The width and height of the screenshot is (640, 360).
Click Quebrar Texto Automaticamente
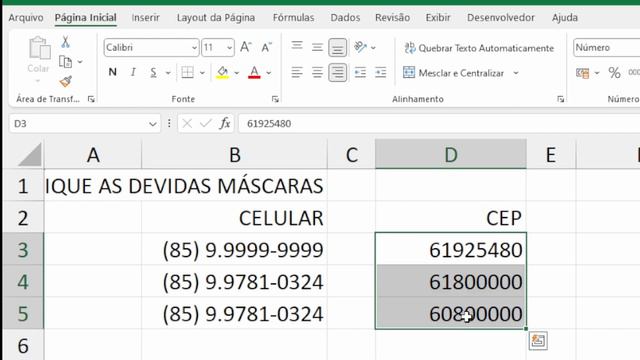pos(479,48)
